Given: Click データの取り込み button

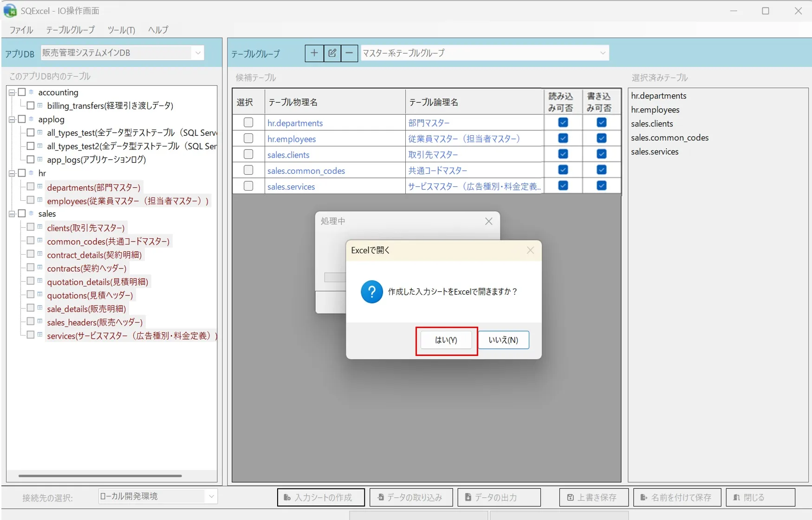Looking at the screenshot, I should [x=411, y=497].
